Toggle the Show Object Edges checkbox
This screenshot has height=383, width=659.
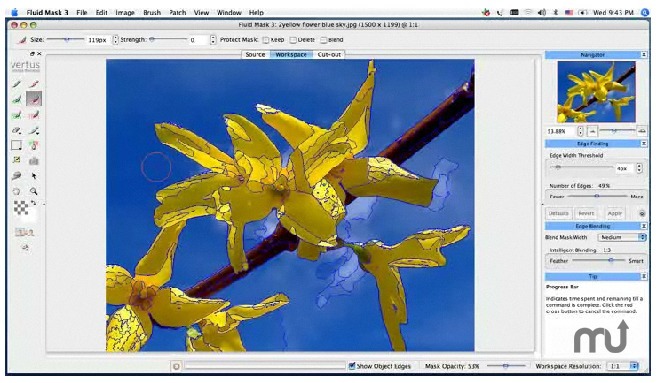(352, 366)
